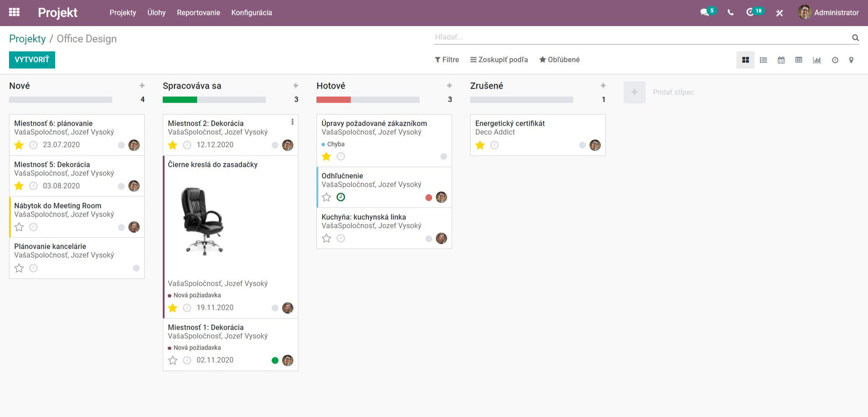This screenshot has width=868, height=417.
Task: Open the Projekty menu
Action: coord(123,13)
